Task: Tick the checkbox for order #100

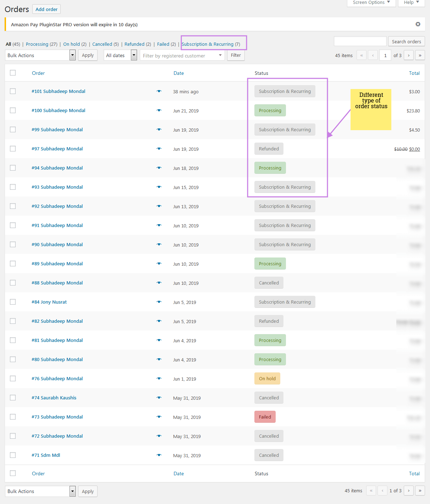Action: point(13,110)
